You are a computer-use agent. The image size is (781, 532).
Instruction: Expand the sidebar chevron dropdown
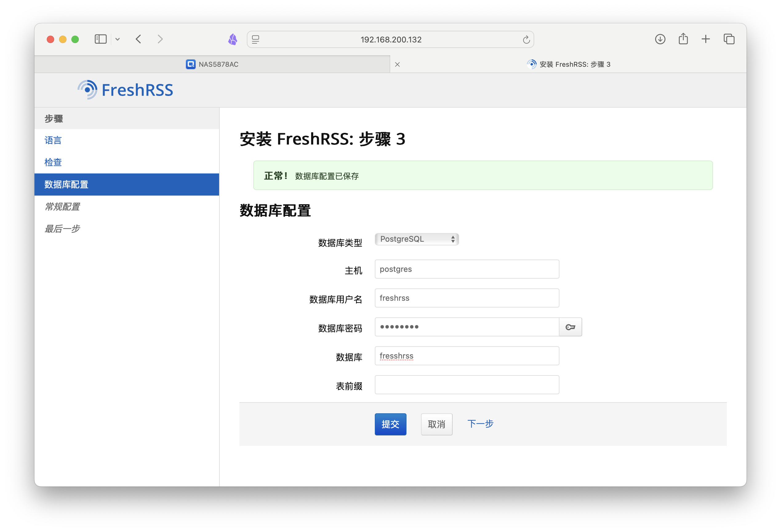[x=118, y=39]
